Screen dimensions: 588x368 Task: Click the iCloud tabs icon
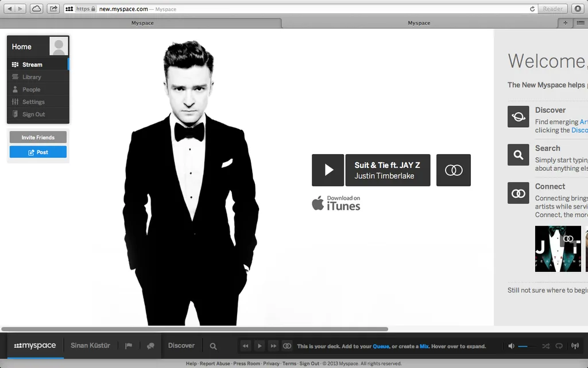pyautogui.click(x=36, y=9)
